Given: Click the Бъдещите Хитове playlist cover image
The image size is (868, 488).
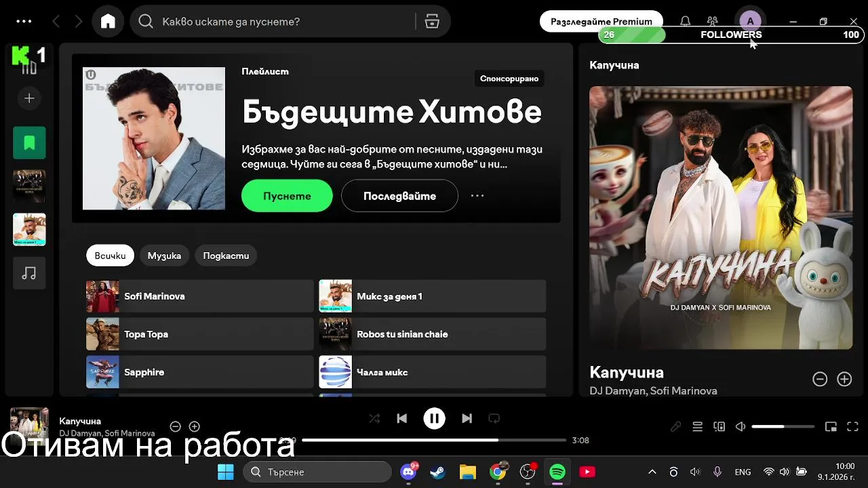Looking at the screenshot, I should point(154,138).
